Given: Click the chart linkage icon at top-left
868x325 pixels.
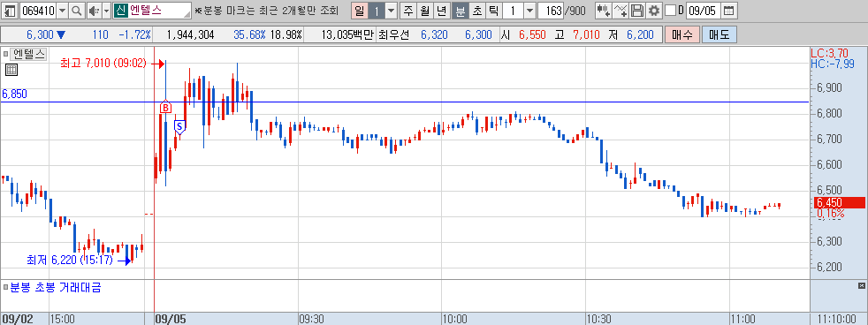Looking at the screenshot, I should [9, 11].
